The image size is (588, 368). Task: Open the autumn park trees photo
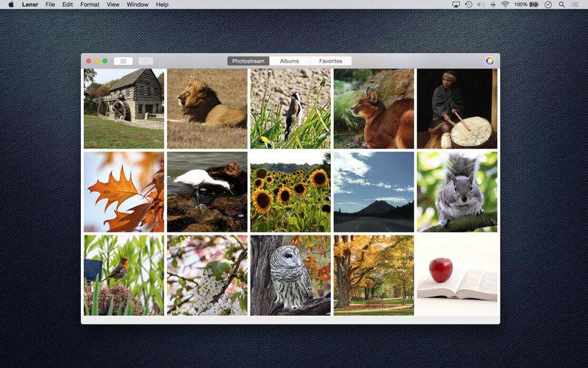coord(374,275)
